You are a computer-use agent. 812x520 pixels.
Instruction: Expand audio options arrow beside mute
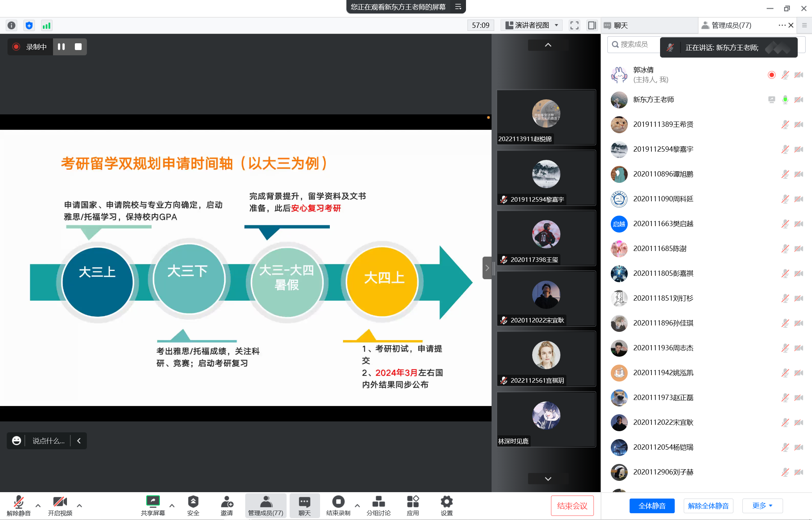pos(38,505)
